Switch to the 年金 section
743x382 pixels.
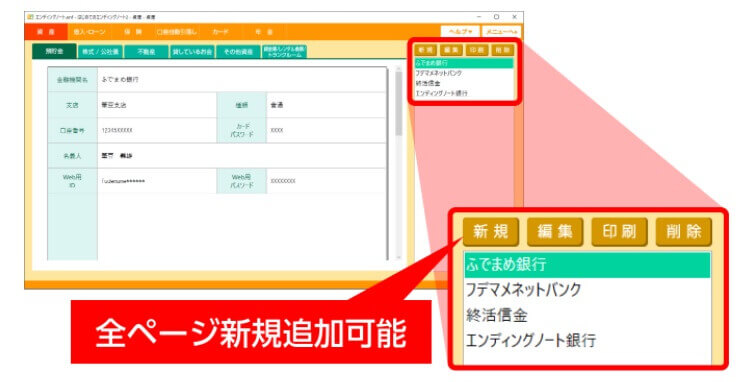click(264, 32)
